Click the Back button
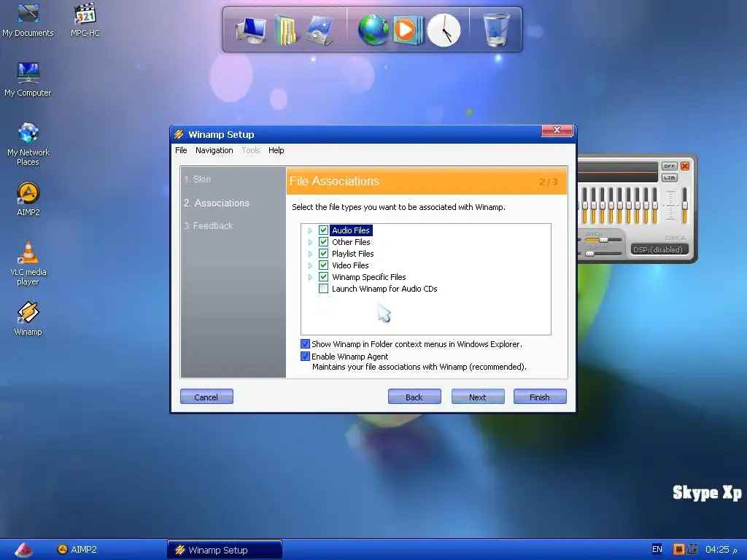This screenshot has height=560, width=747. tap(414, 397)
